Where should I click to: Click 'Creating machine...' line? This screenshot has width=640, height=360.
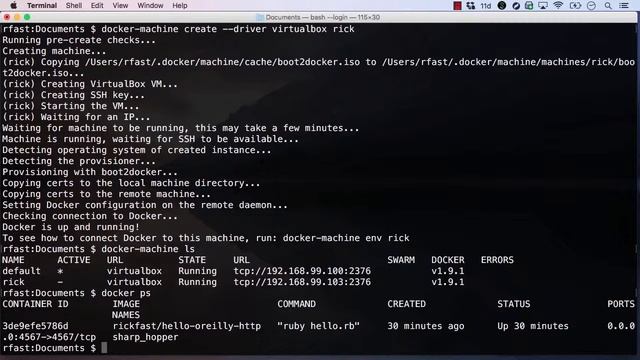54,51
